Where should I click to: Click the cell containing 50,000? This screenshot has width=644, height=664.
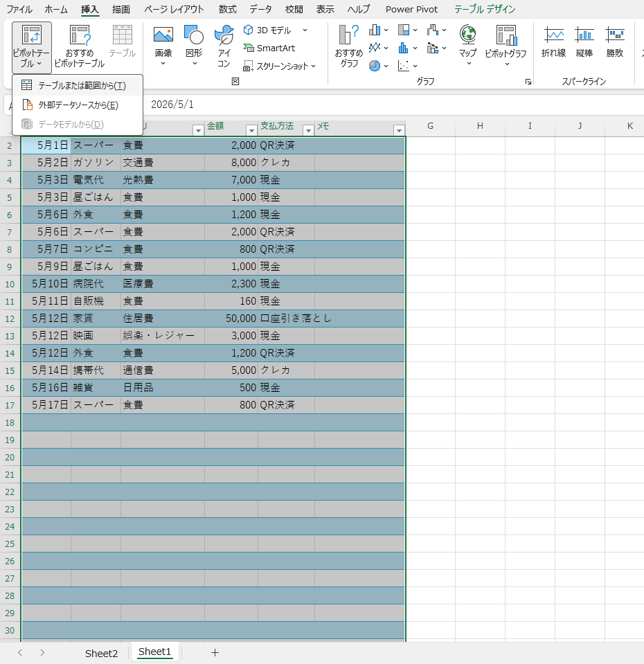click(x=231, y=318)
